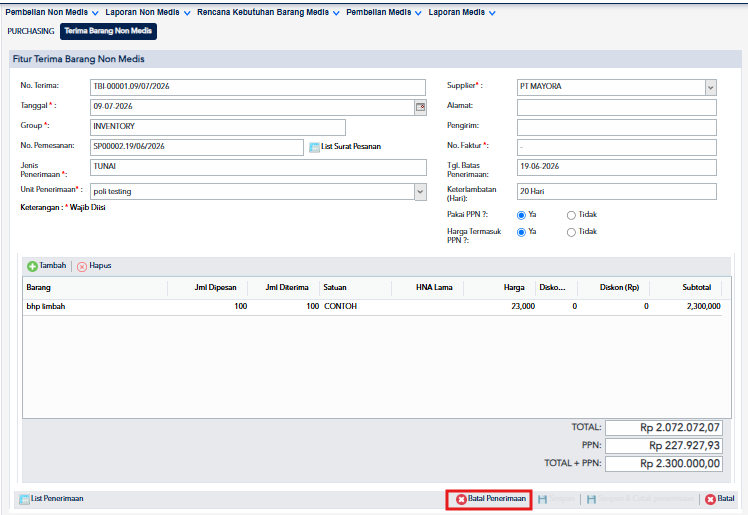Click the red Hapus icon
The width and height of the screenshot is (748, 515).
82,267
